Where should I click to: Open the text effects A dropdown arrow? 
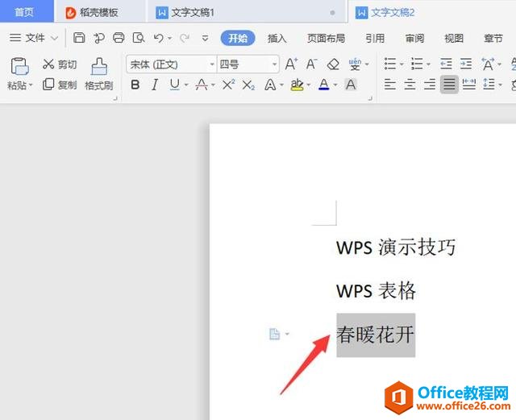tap(281, 85)
